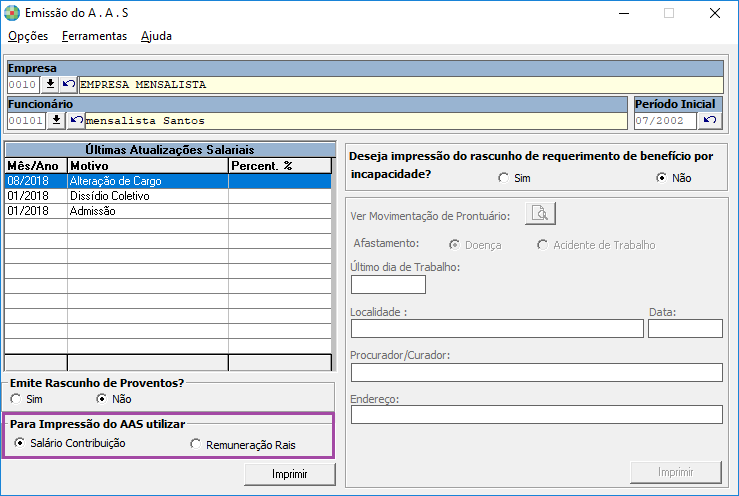Viewport: 739px width, 496px height.
Task: Click the disabled Imprimir button on right panel
Action: [x=675, y=472]
